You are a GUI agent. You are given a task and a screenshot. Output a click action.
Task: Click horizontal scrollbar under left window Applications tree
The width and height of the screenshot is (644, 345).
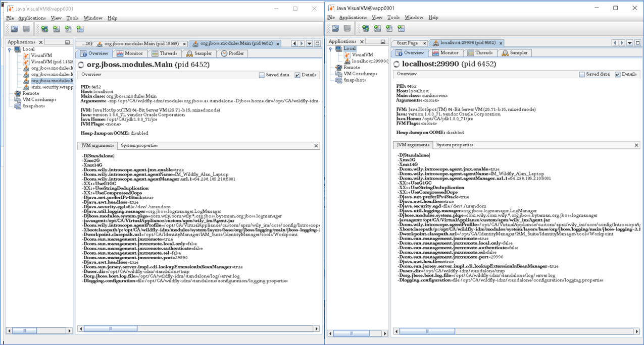[x=38, y=330]
